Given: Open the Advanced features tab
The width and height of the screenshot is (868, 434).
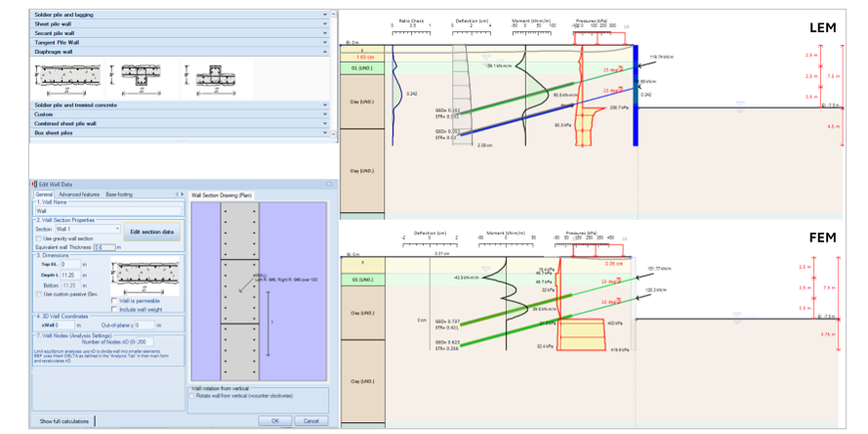Looking at the screenshot, I should point(79,195).
